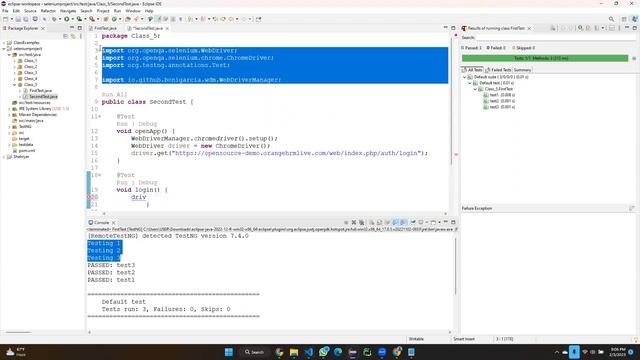Open the File menu
The height and width of the screenshot is (360, 640).
click(5, 11)
